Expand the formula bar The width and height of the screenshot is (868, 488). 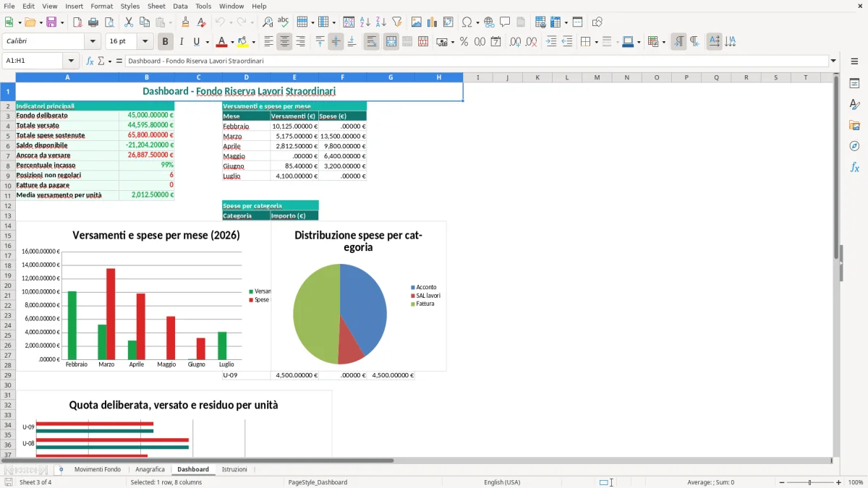[x=833, y=61]
